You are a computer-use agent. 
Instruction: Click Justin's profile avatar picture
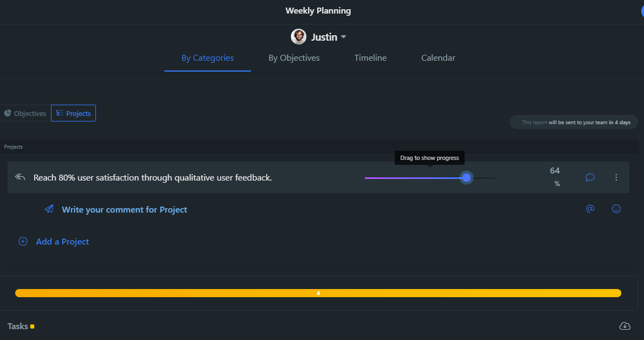point(299,36)
